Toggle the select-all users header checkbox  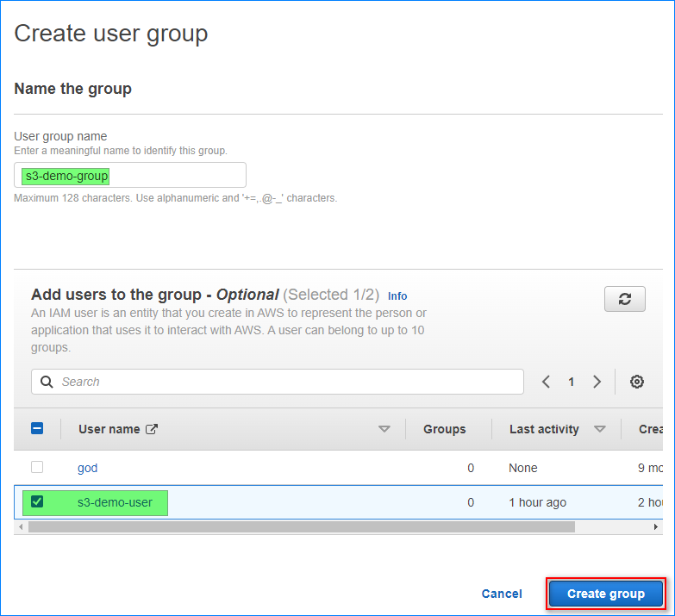click(37, 429)
